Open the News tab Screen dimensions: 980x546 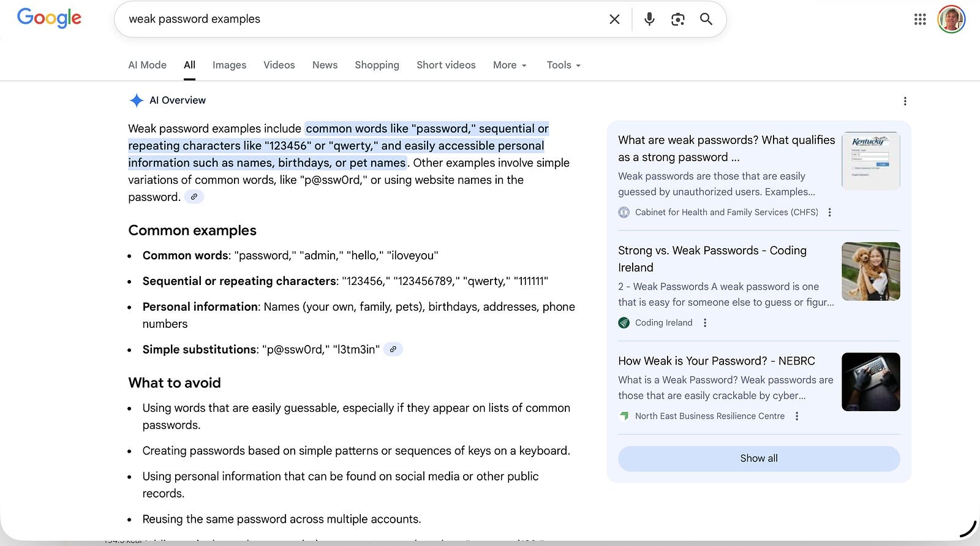[x=325, y=65]
